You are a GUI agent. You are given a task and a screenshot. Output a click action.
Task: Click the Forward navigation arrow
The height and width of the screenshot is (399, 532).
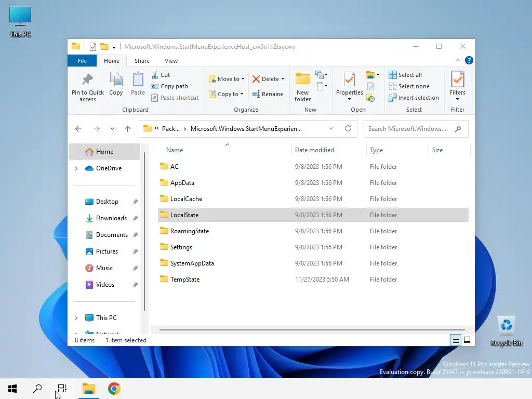(97, 129)
